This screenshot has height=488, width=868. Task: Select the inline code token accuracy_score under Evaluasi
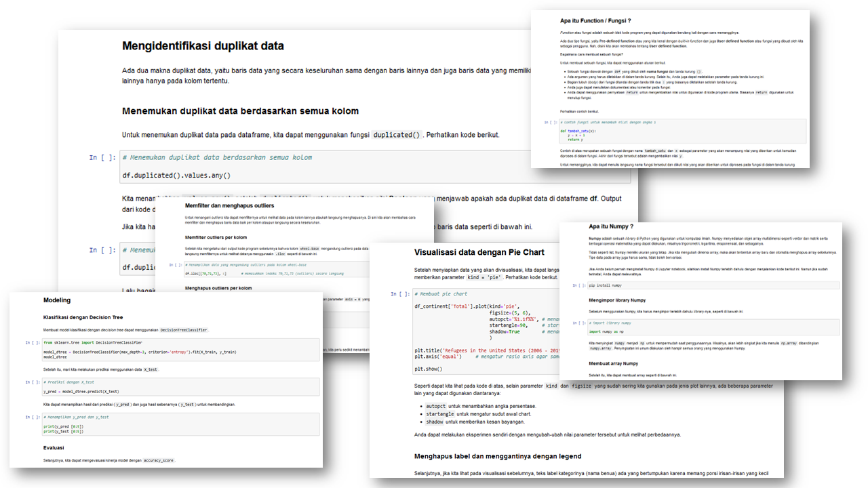pos(157,460)
